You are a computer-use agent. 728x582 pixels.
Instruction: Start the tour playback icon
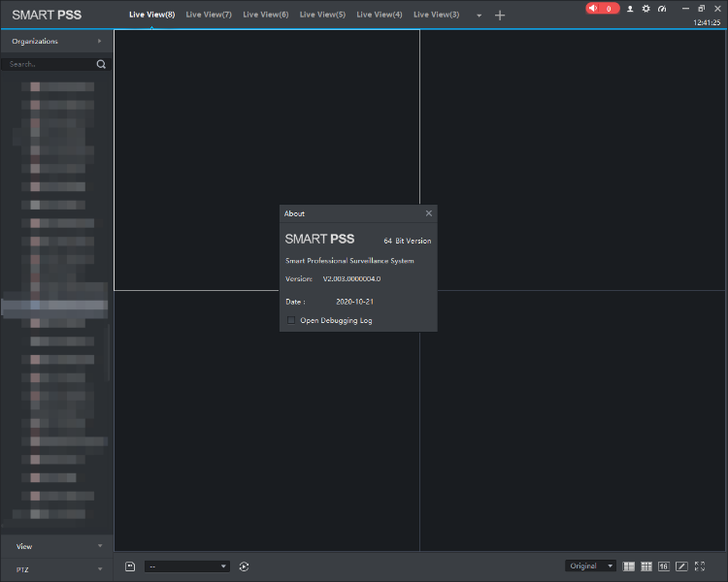[x=245, y=566]
